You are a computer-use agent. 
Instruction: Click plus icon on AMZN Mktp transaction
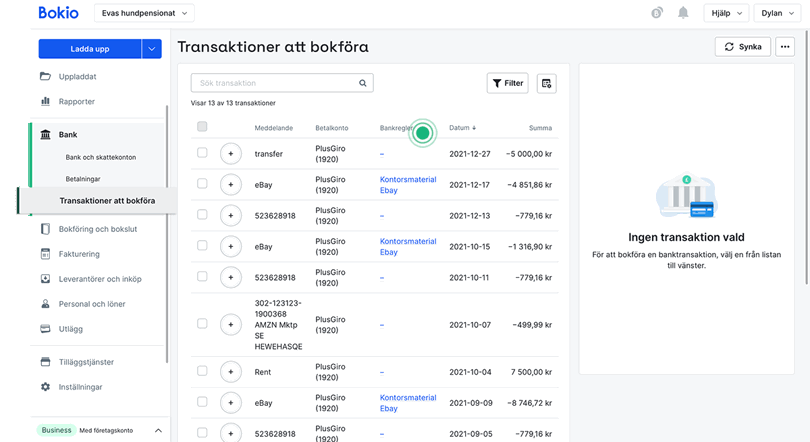[230, 324]
